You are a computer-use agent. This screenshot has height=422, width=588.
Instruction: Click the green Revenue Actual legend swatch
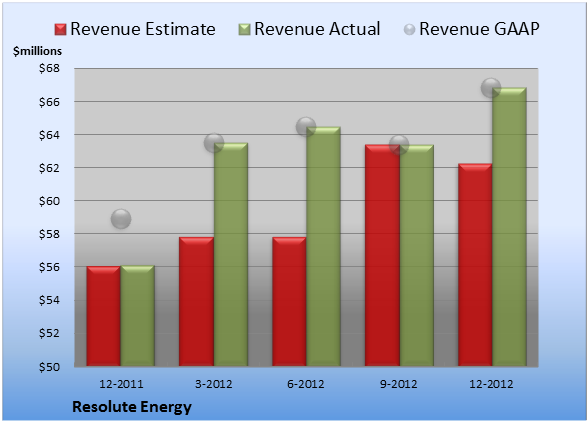244,30
